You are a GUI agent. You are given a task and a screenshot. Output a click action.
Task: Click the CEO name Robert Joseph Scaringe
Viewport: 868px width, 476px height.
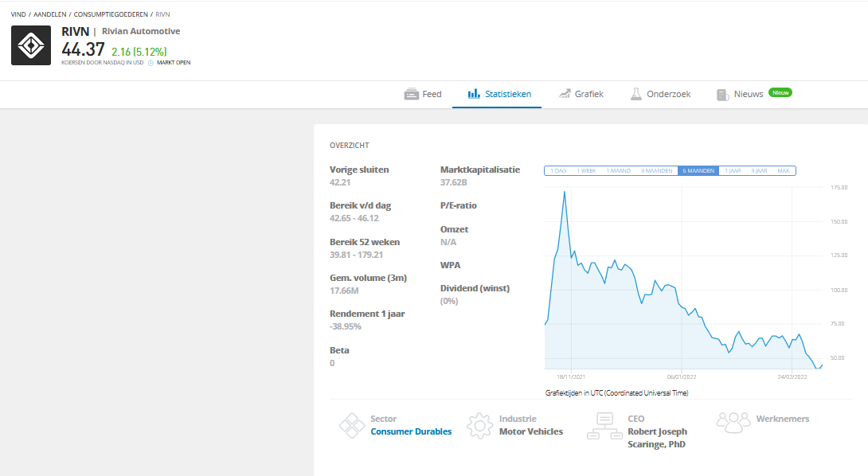[658, 438]
